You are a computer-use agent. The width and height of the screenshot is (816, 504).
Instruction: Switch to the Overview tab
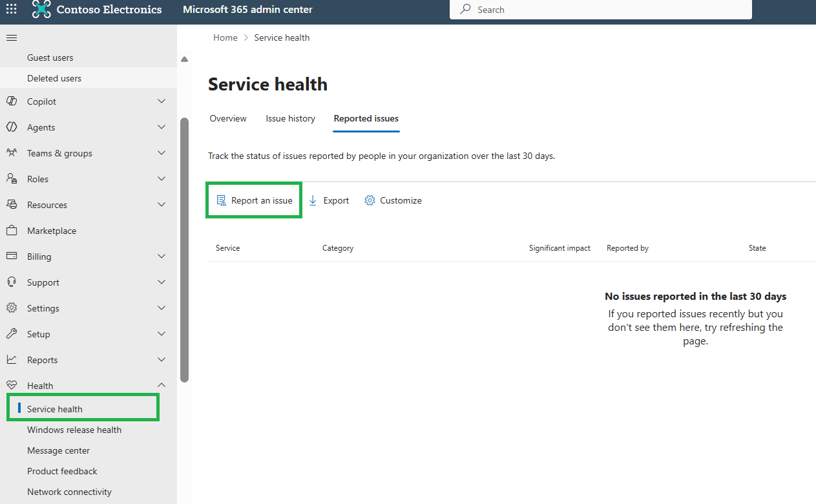(x=228, y=118)
